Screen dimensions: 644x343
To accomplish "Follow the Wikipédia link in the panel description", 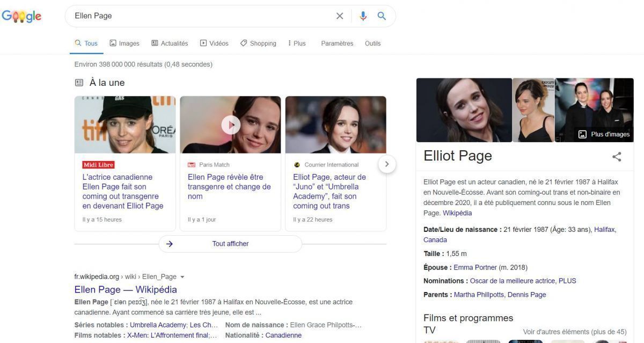I will pos(457,213).
